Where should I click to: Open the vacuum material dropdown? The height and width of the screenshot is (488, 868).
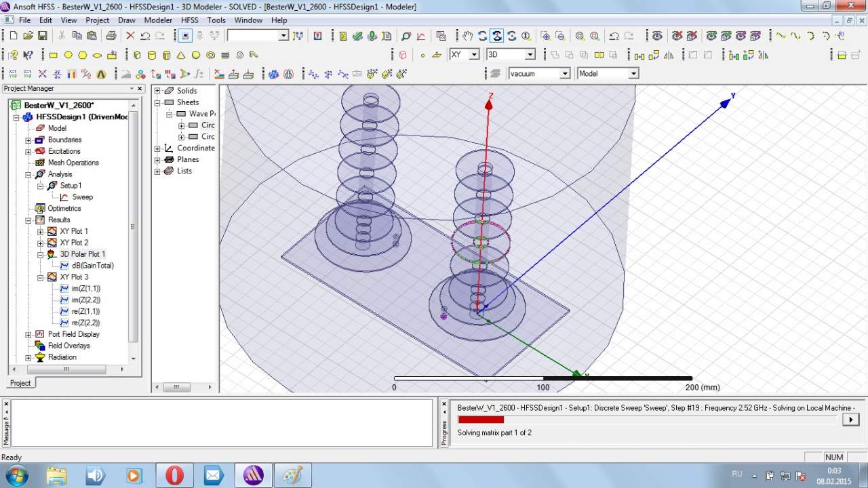pos(564,73)
